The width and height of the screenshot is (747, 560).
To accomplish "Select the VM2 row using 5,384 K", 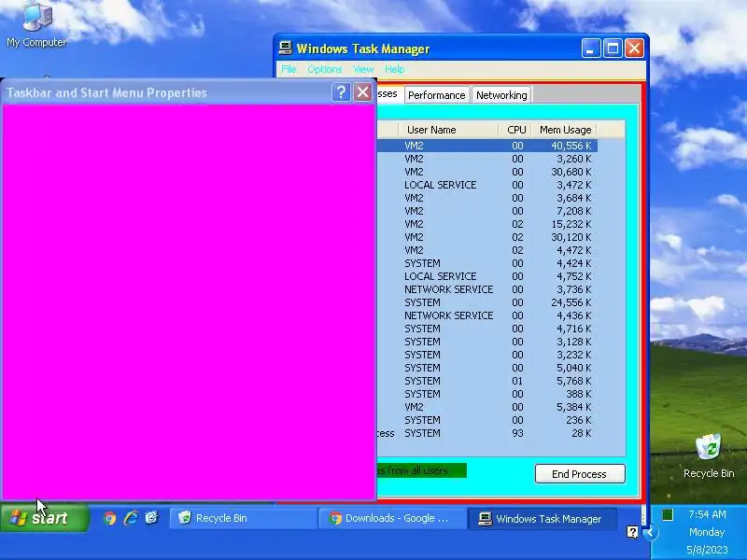I will point(486,407).
